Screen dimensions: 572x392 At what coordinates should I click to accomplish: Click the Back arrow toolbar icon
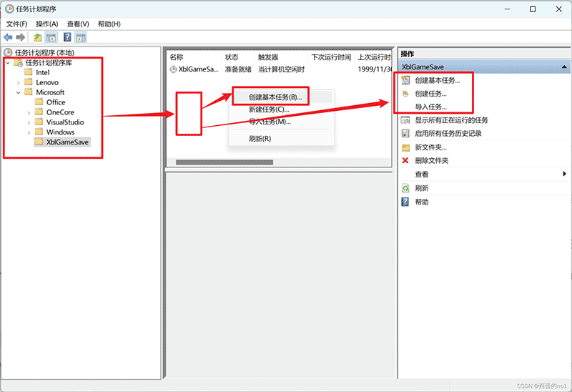pos(8,37)
